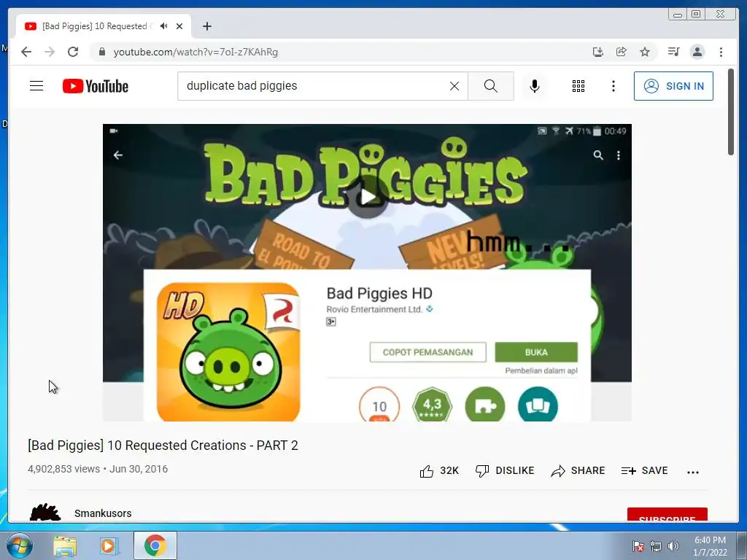Open the Smankusors channel name
The image size is (747, 560).
pyautogui.click(x=103, y=513)
